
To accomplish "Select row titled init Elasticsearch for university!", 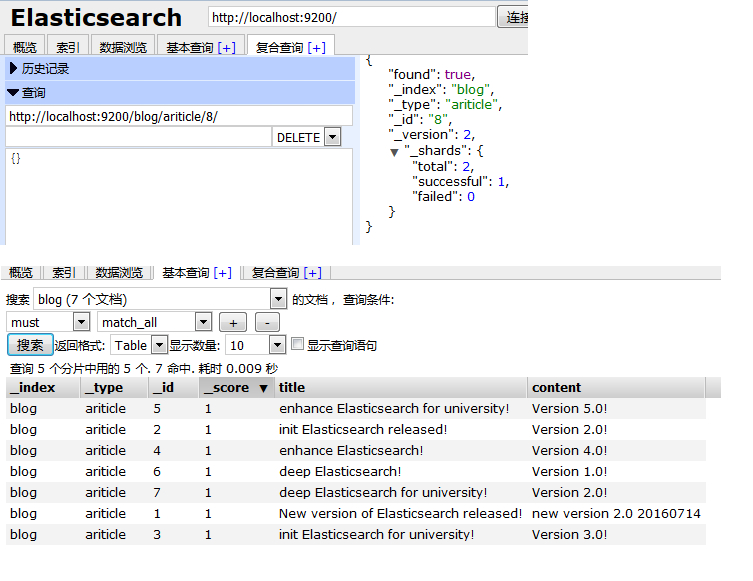I will [x=356, y=535].
